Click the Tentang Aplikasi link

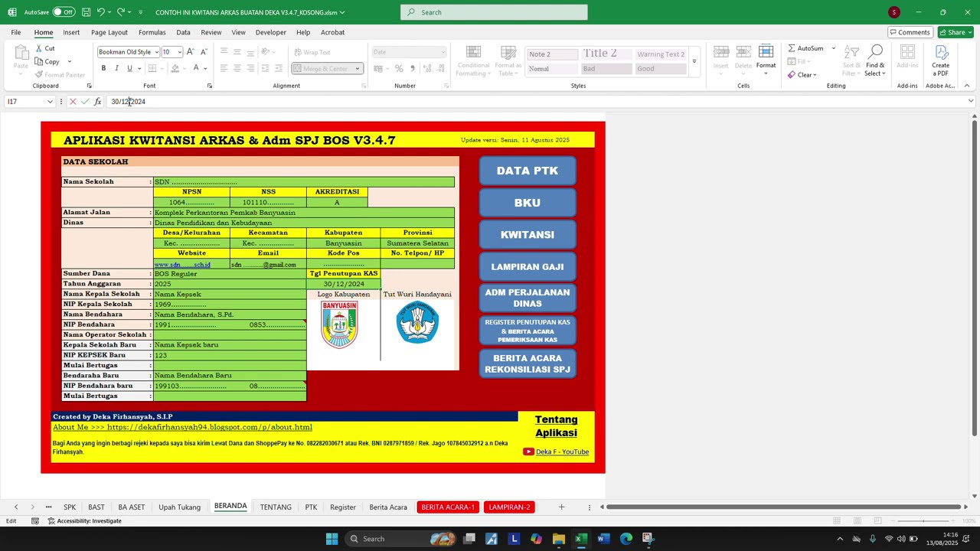(556, 426)
